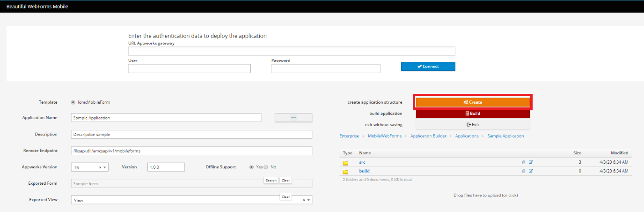Clear Exported View selection with x icon
The width and height of the screenshot is (644, 212).
tap(304, 200)
